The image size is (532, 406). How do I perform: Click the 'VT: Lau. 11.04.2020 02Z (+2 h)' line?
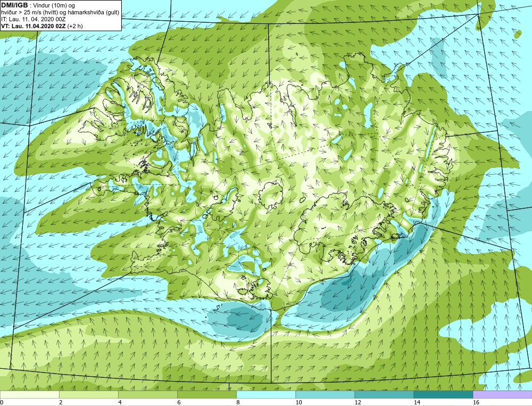click(x=41, y=26)
